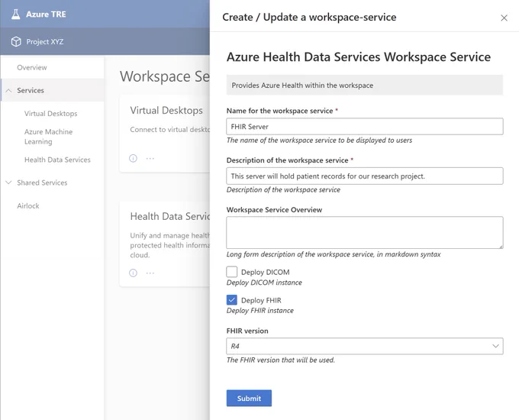Open Virtual Desktops sidebar item
Viewport: 519px width, 420px height.
tap(50, 114)
